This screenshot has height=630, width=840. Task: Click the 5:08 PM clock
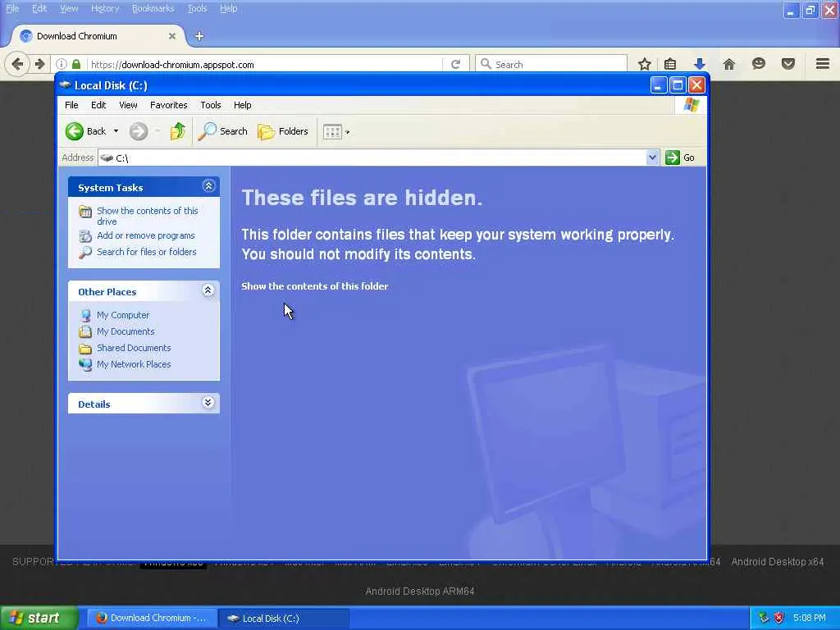pos(810,619)
